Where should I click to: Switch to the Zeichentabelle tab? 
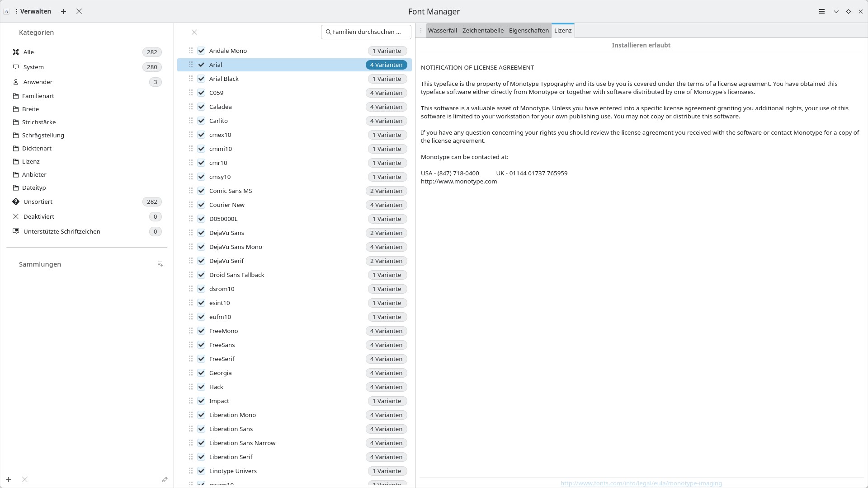coord(483,30)
